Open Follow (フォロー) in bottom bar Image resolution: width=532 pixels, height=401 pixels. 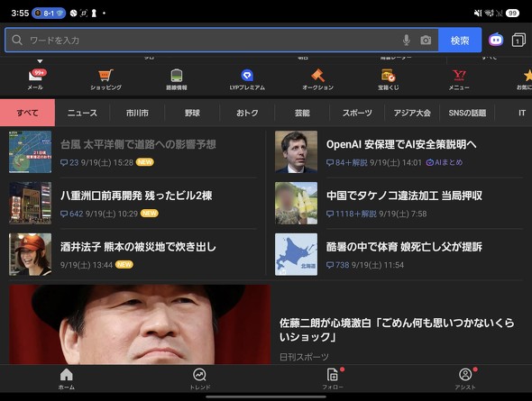(x=333, y=379)
